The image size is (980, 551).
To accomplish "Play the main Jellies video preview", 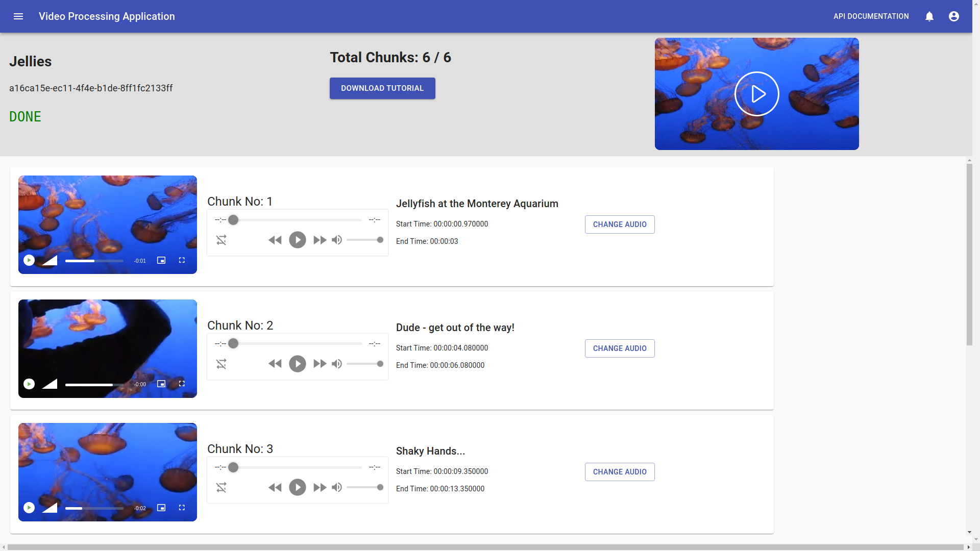I will [756, 94].
